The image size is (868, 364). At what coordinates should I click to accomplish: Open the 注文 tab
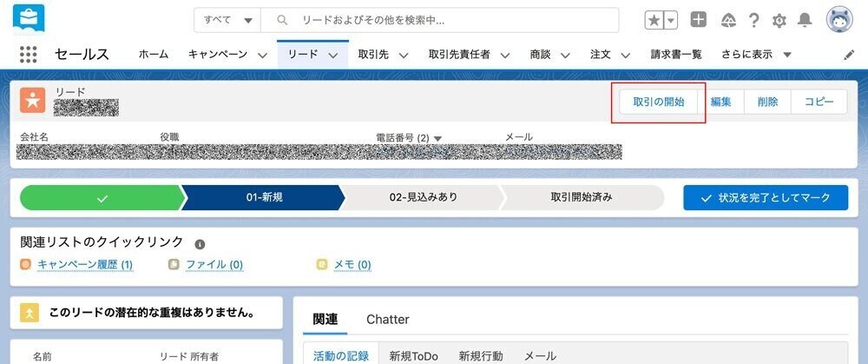tap(600, 55)
